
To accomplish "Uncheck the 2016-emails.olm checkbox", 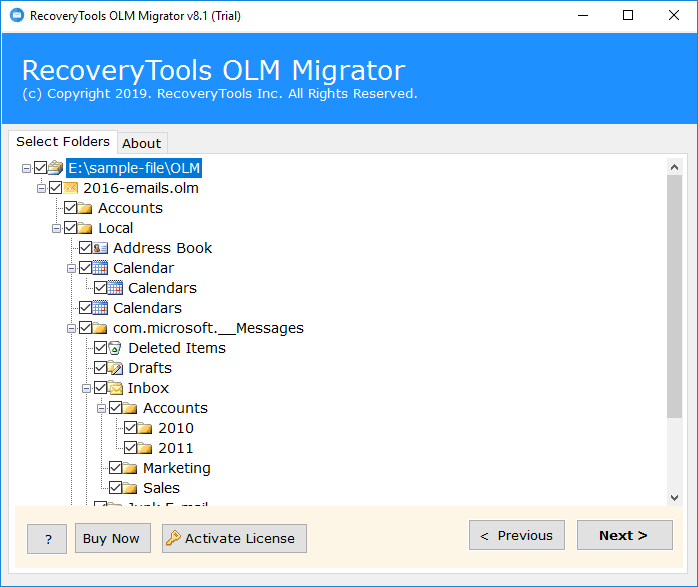I will click(56, 188).
